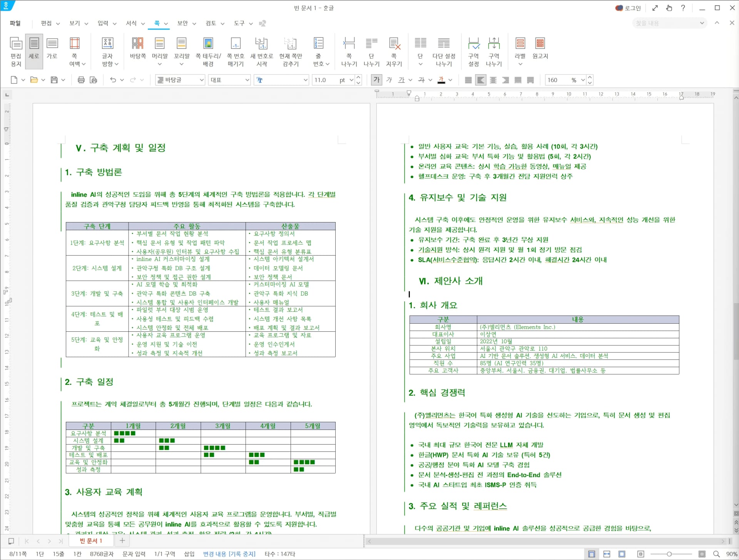Adjust the zoom slider at bottom right
739x560 pixels.
pyautogui.click(x=670, y=554)
